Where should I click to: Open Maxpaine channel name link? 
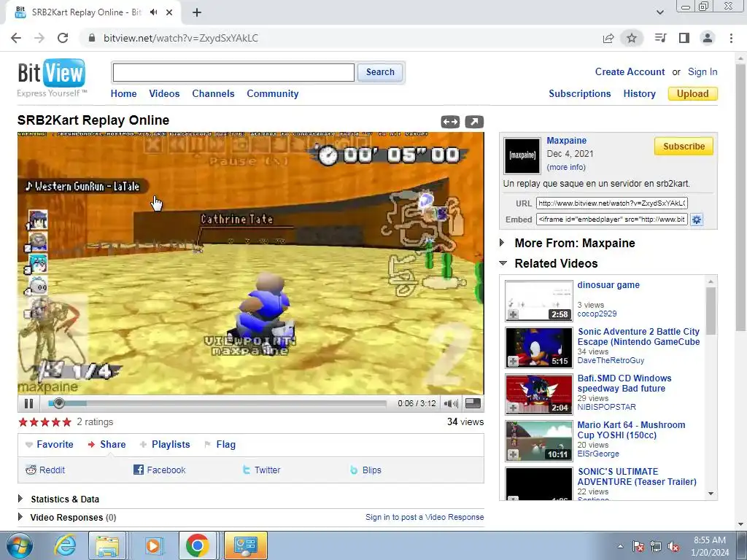point(566,141)
